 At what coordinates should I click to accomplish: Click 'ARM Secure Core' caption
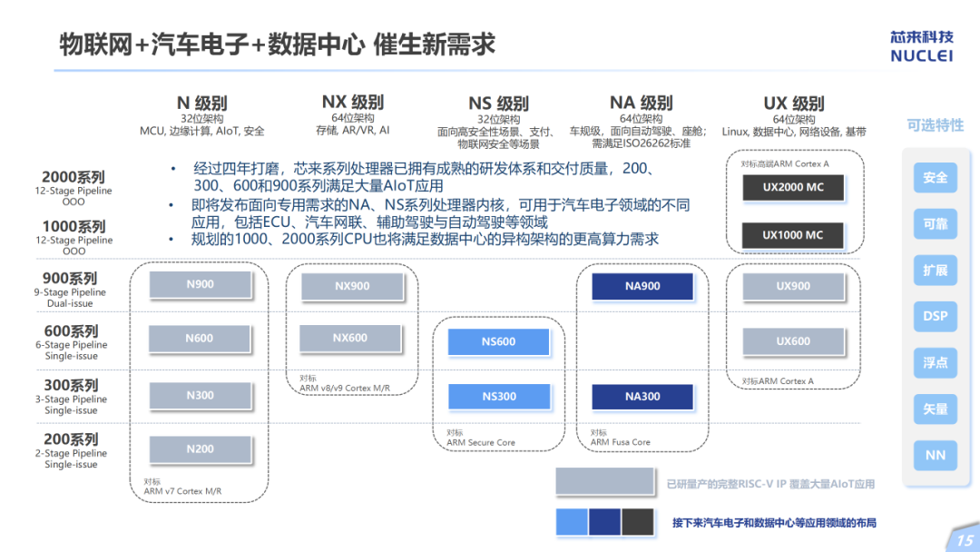pyautogui.click(x=481, y=443)
